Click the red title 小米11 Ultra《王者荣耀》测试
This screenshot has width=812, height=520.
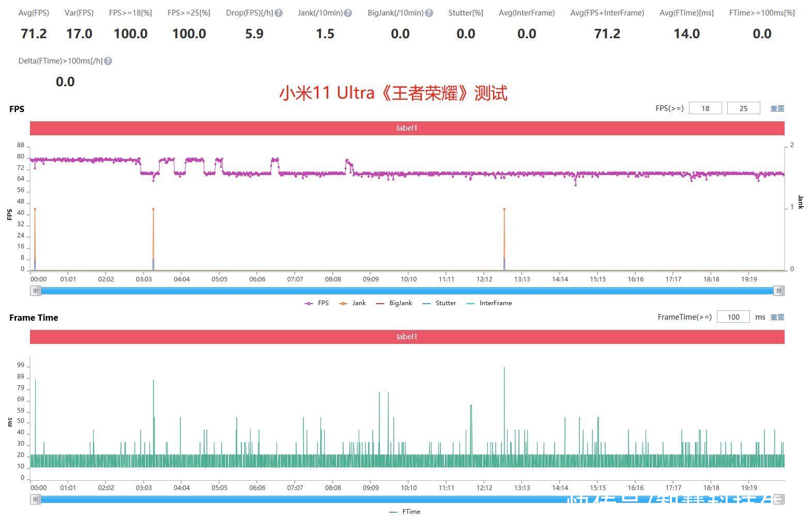pos(394,93)
